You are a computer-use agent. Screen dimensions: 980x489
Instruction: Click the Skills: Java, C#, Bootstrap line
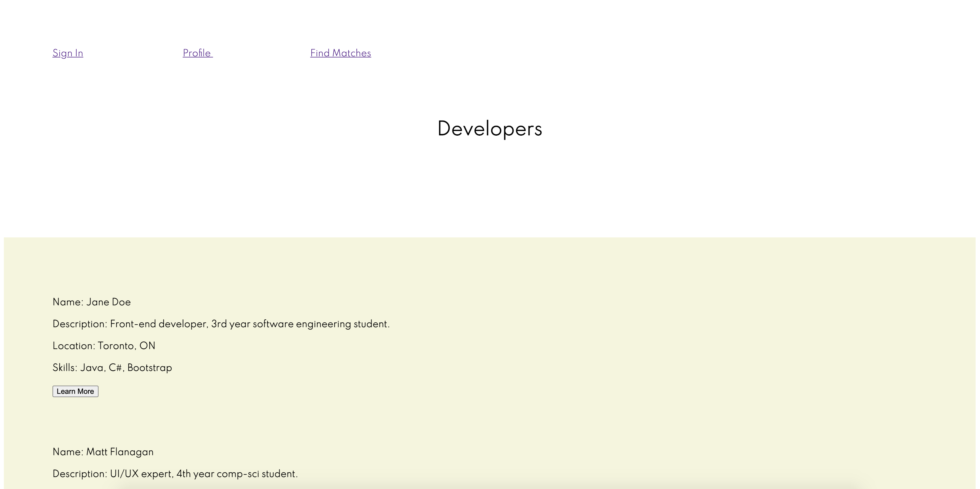[x=112, y=368]
